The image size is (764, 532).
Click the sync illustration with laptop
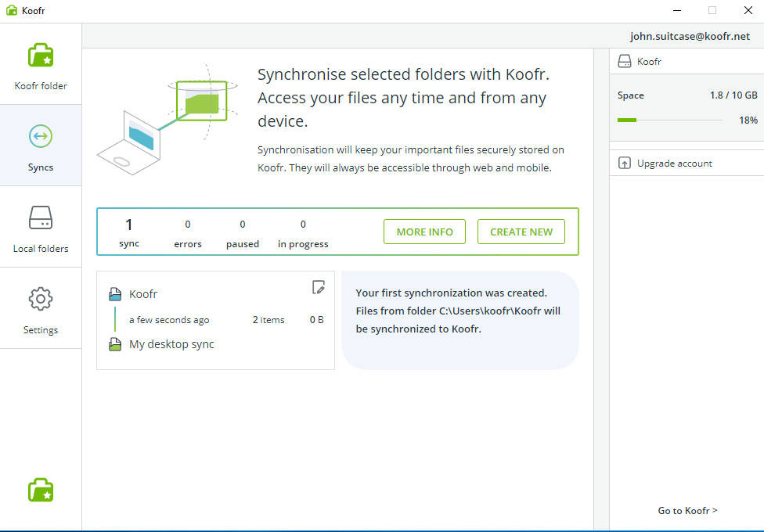pyautogui.click(x=168, y=119)
